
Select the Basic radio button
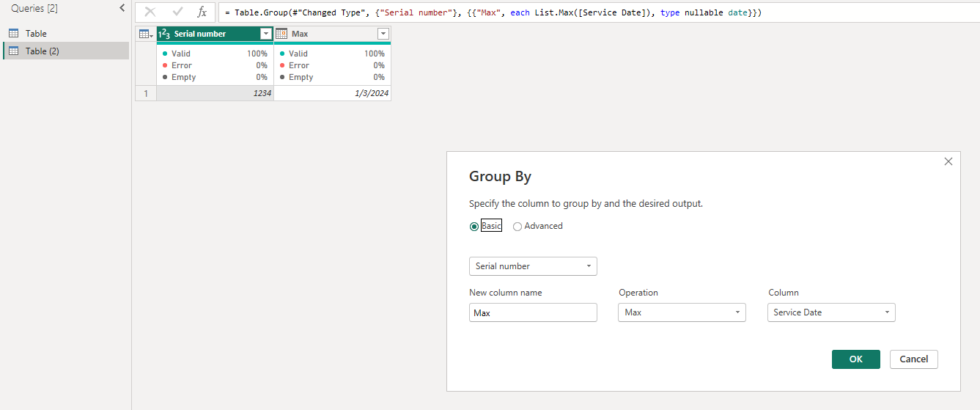click(474, 227)
